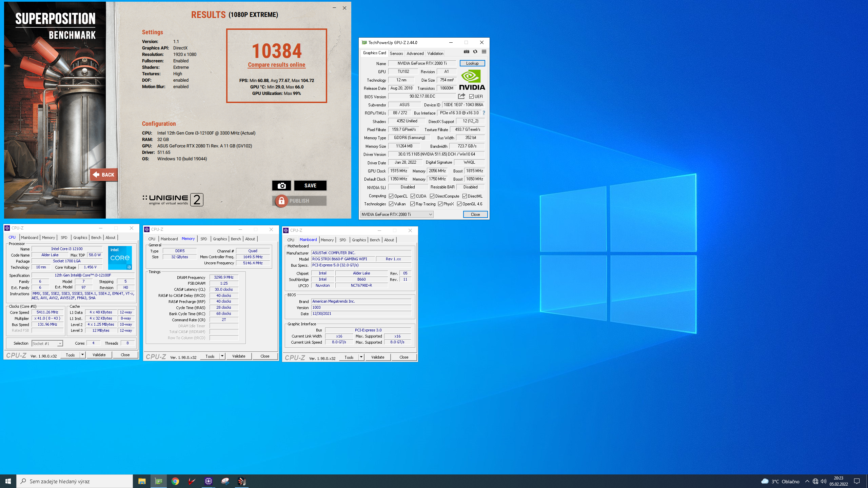Click the Core Speed value 5411.26 MHz

click(x=47, y=312)
